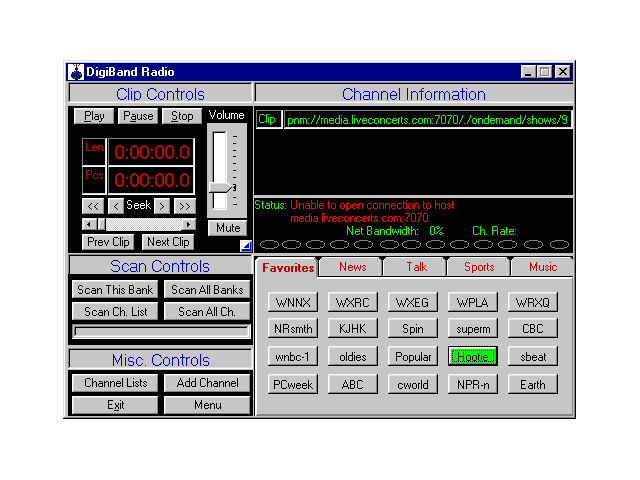640x480 pixels.
Task: Open the Menu button in Misc. Controls
Action: click(x=207, y=405)
